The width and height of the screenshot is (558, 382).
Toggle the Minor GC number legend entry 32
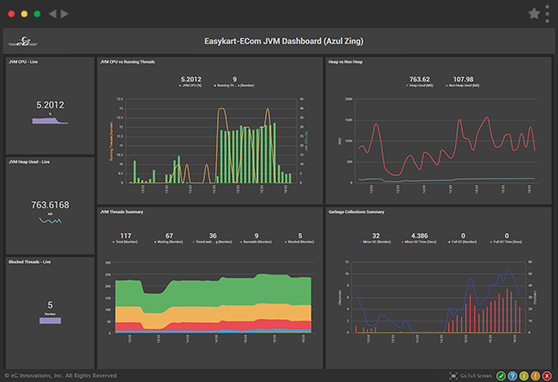coord(375,238)
